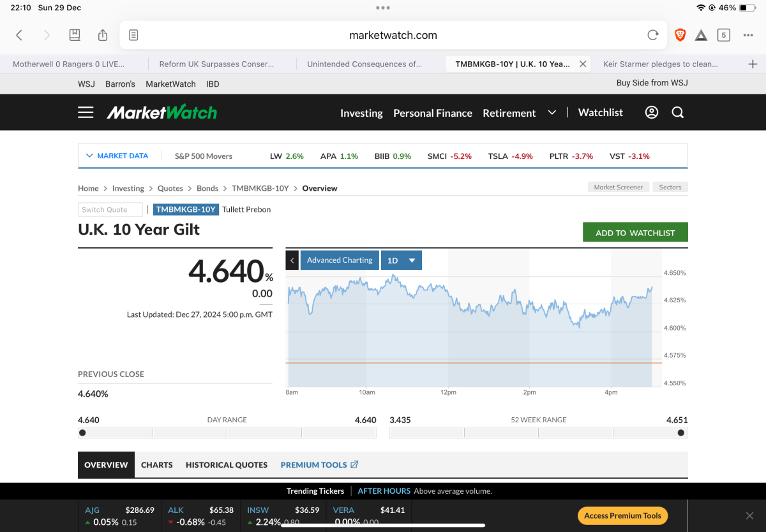The image size is (766, 532).
Task: Dismiss the bottom ticker bar
Action: [x=750, y=515]
